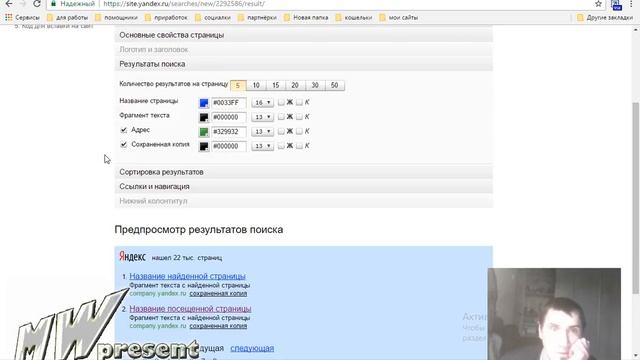The height and width of the screenshot is (360, 640).
Task: Open font size dropdown for Адрес
Action: [262, 131]
